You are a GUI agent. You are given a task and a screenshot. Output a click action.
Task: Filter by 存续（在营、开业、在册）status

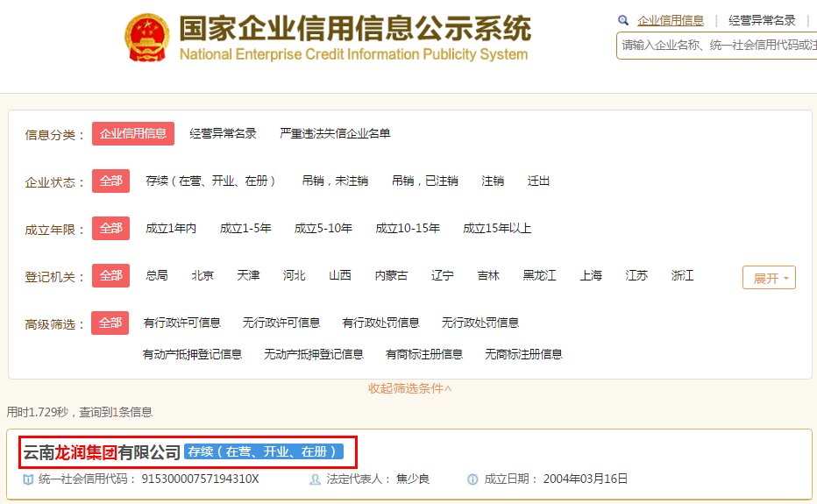(x=210, y=181)
